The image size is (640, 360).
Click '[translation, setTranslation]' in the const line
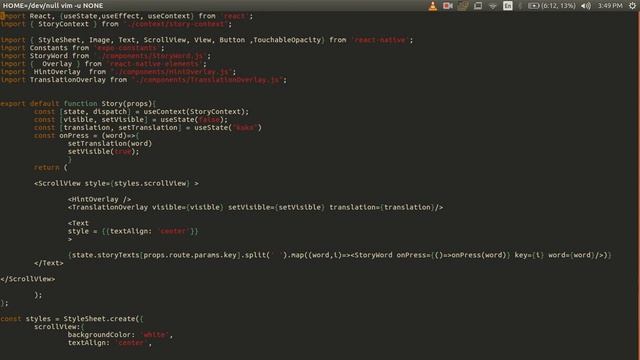pos(120,128)
